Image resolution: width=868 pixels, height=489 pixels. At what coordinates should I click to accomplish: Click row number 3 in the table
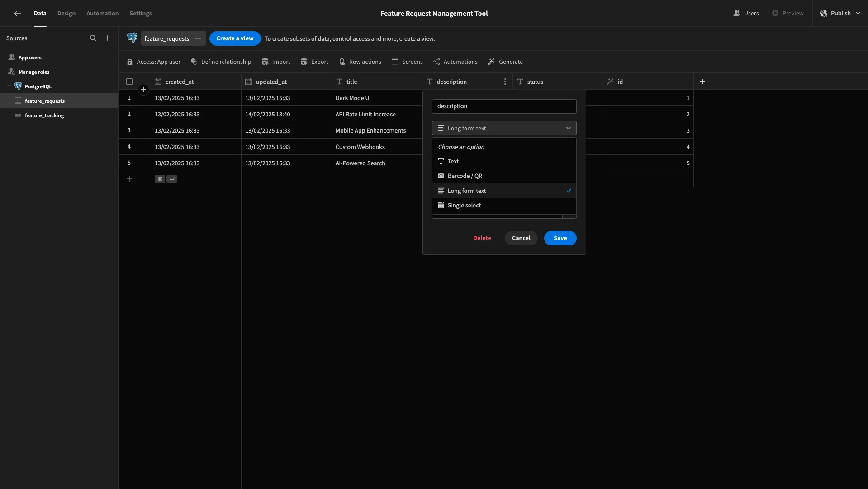[x=129, y=130]
